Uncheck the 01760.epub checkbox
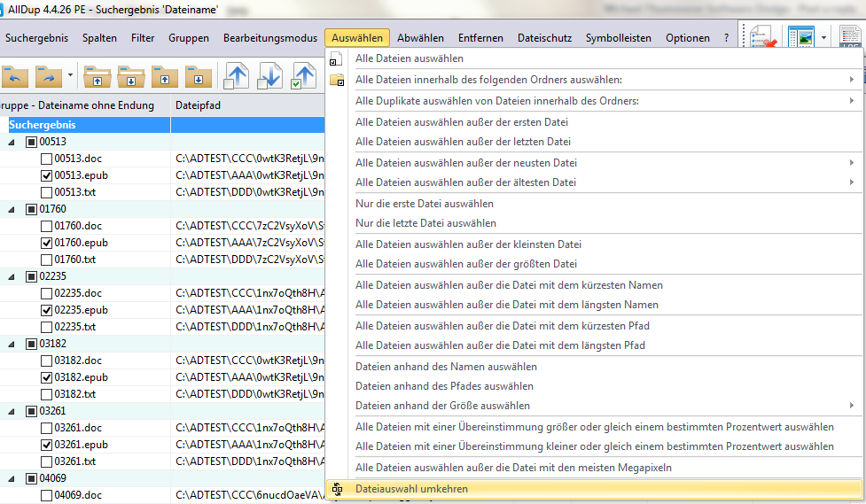 (46, 243)
